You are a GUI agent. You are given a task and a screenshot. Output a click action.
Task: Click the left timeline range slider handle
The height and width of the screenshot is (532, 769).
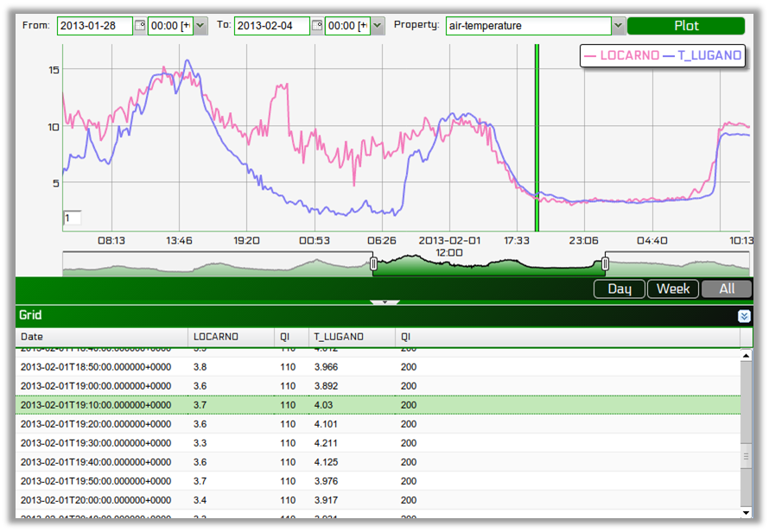373,263
